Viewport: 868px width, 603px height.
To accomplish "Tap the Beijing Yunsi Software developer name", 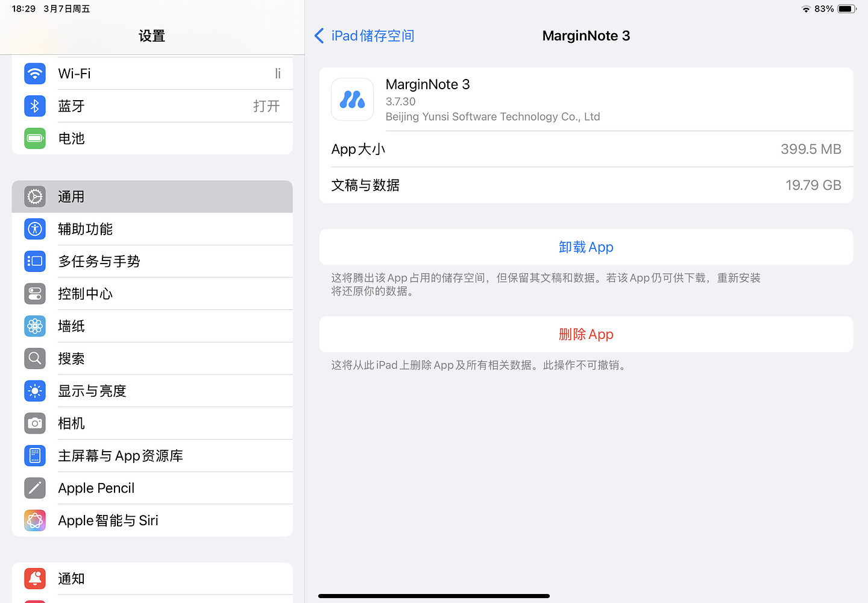I will point(492,116).
